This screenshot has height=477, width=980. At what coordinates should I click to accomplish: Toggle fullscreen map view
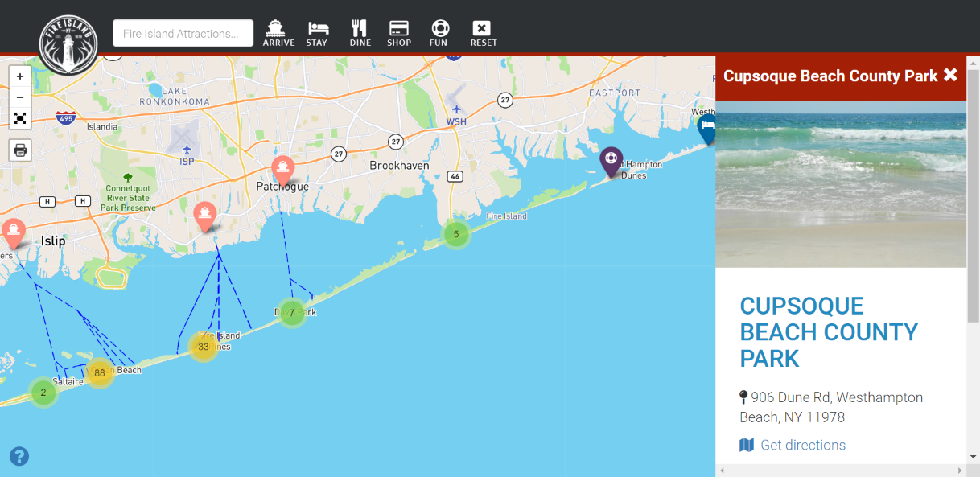[20, 118]
